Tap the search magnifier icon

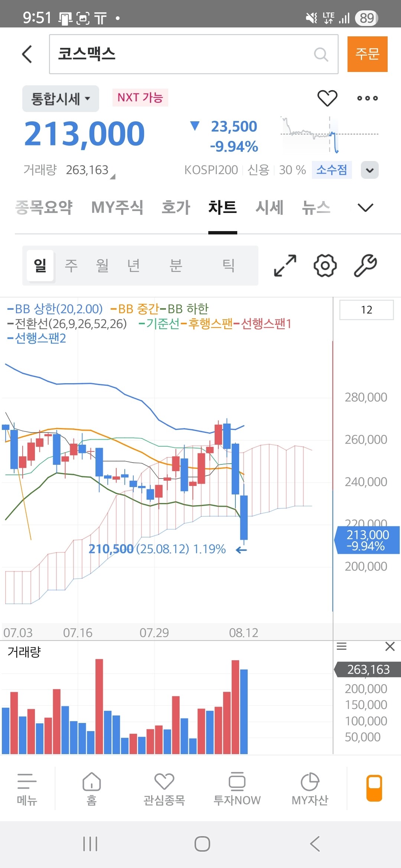321,55
